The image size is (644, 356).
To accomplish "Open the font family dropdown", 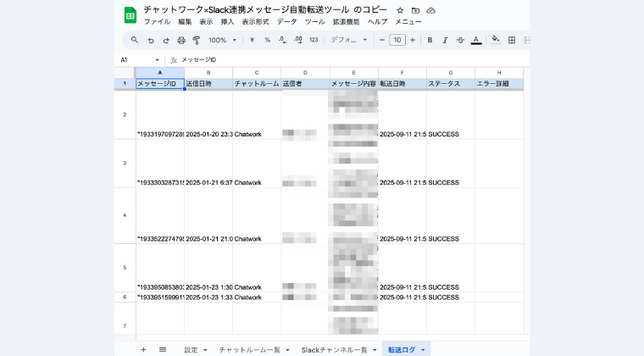I will [x=349, y=40].
